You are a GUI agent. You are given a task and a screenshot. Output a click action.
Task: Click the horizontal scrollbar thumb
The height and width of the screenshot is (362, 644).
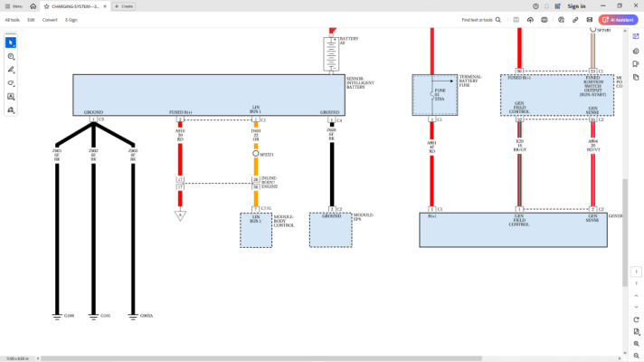click(261, 358)
